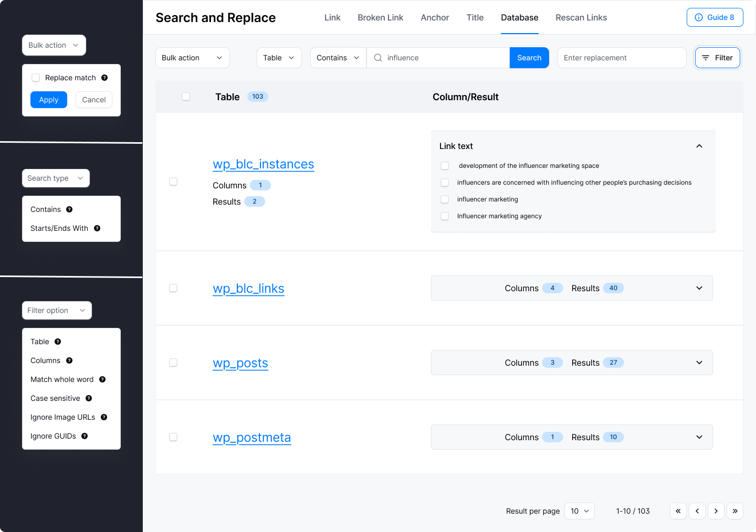Viewport: 756px width, 532px height.
Task: Open Guide 8 help button
Action: pyautogui.click(x=715, y=17)
